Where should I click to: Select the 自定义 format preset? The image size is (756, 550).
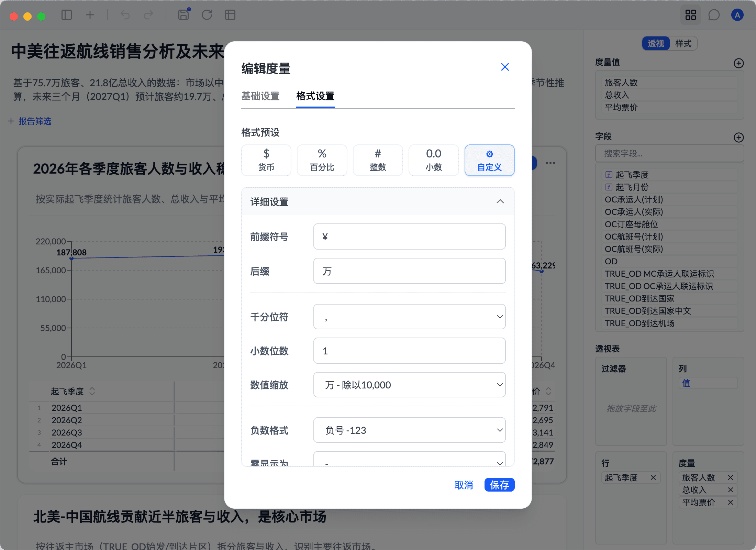pos(489,160)
